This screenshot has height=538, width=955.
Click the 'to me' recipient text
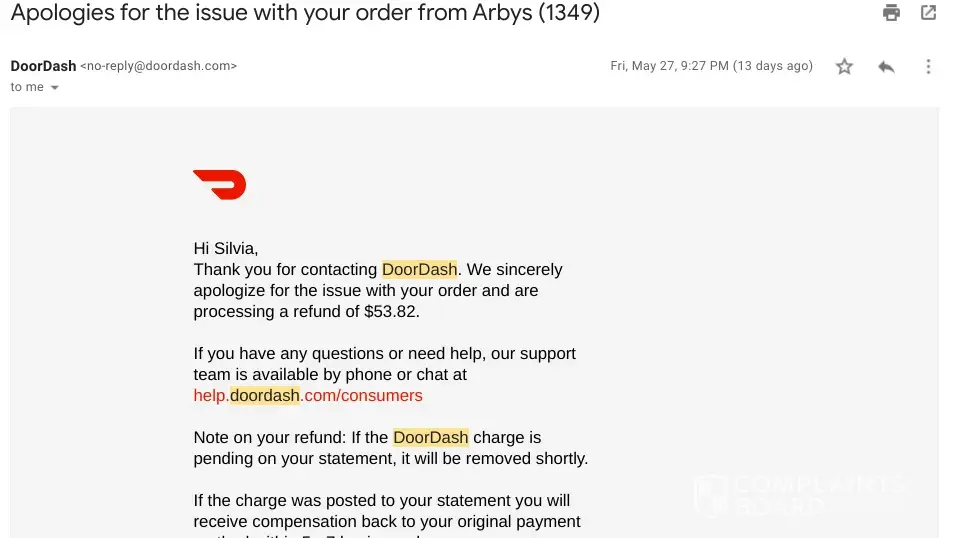point(27,88)
